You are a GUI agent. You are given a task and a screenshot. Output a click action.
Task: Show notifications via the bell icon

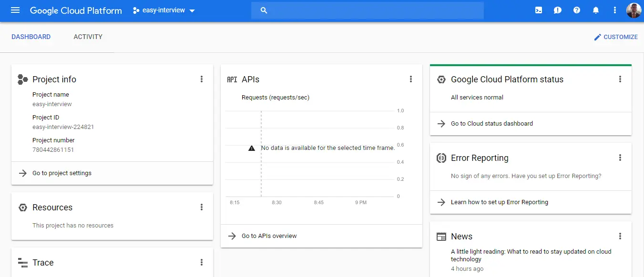(596, 10)
